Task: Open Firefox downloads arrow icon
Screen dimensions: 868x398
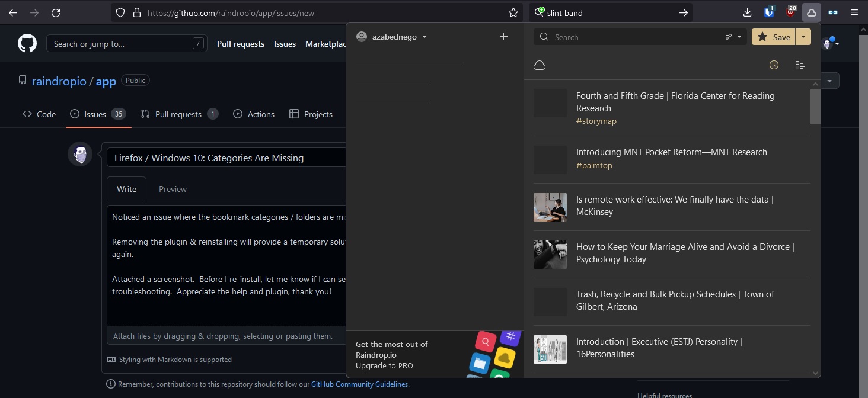Action: click(747, 12)
